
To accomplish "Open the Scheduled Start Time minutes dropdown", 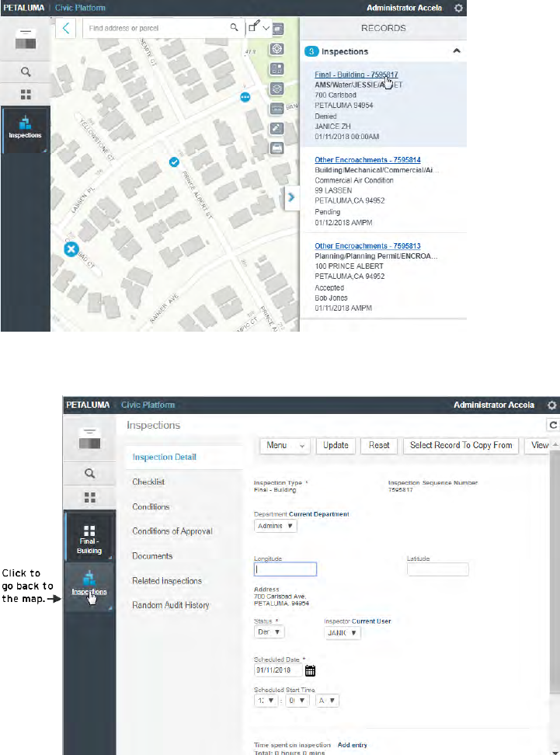I will [297, 701].
